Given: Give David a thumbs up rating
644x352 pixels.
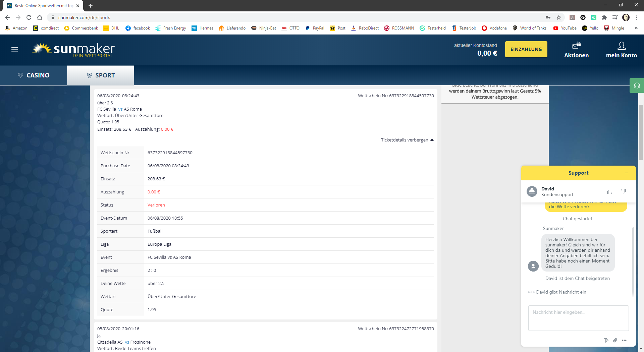Looking at the screenshot, I should (x=609, y=191).
